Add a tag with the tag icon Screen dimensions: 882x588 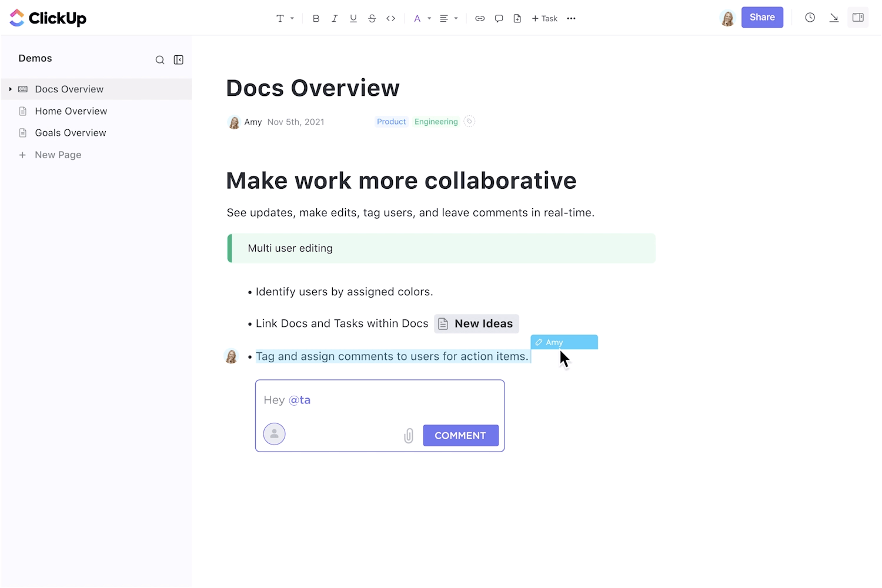[x=469, y=122]
